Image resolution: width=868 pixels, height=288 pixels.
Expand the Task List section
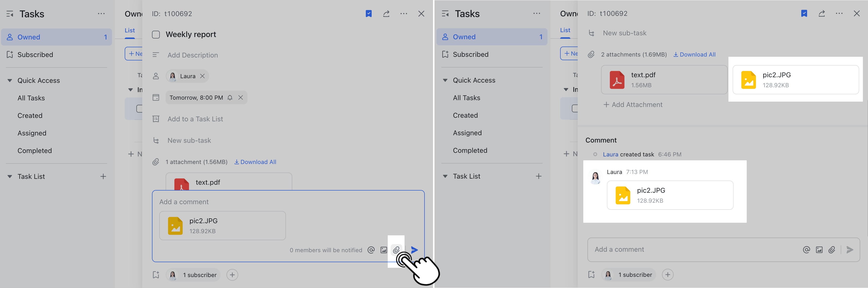coord(9,176)
